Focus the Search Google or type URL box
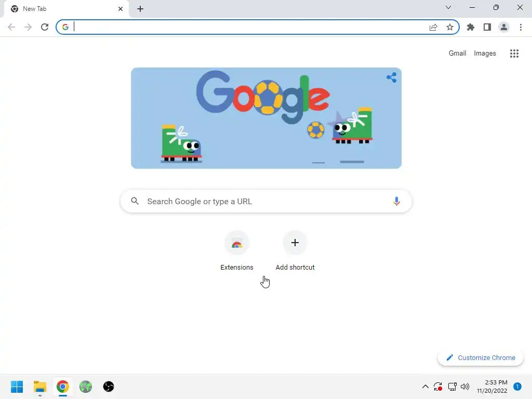 point(266,201)
